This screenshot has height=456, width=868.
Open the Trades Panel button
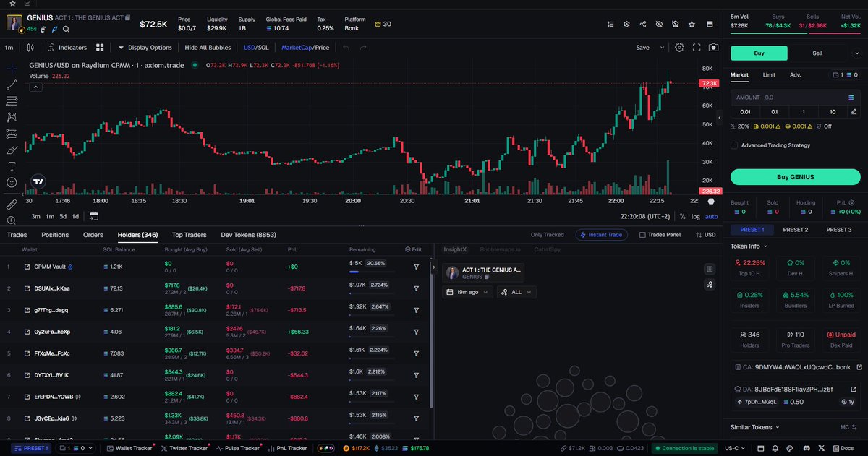coord(659,235)
